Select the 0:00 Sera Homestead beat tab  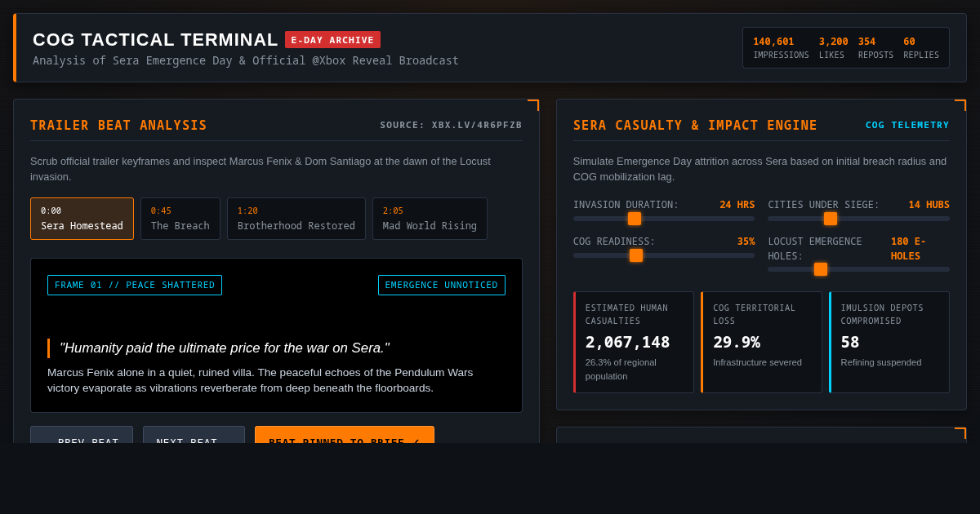82,219
